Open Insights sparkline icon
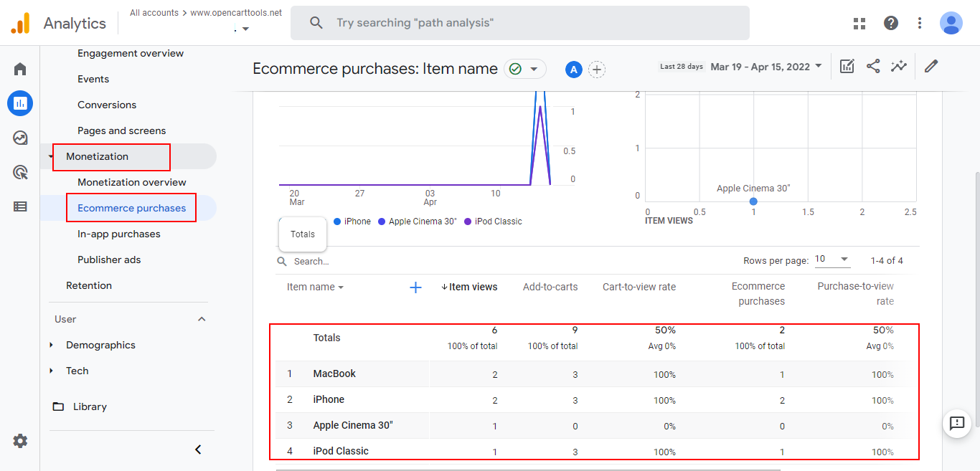The image size is (980, 471). coord(899,67)
